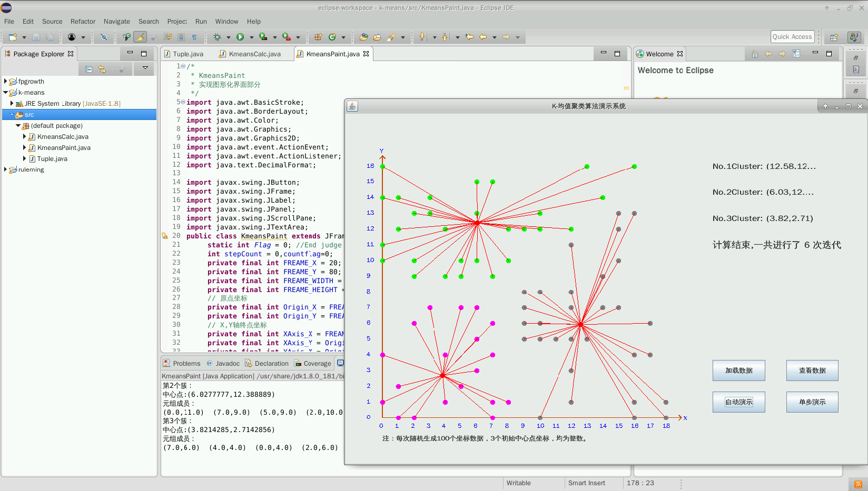Open the Refactor menu
This screenshot has width=868, height=491.
point(83,22)
